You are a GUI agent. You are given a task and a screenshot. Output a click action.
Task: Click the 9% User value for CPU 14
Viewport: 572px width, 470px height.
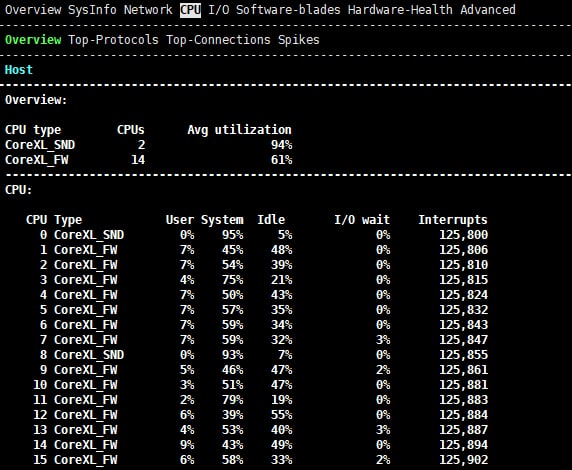(x=187, y=444)
